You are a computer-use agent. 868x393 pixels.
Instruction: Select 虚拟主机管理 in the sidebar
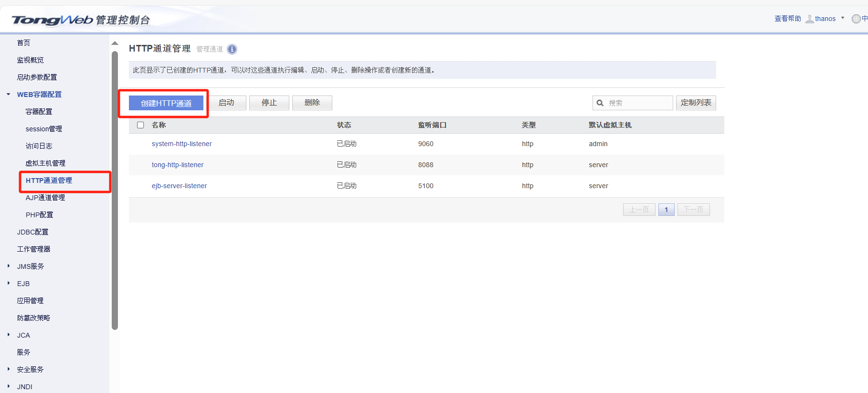pyautogui.click(x=45, y=163)
